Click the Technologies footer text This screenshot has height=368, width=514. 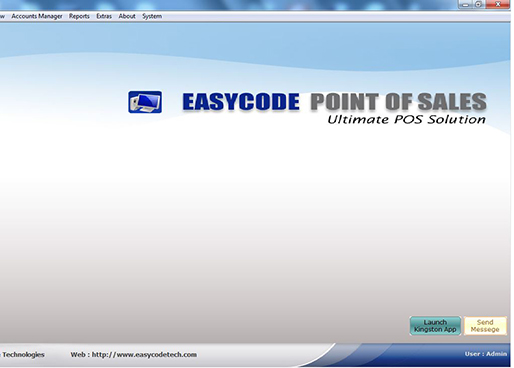(x=23, y=354)
